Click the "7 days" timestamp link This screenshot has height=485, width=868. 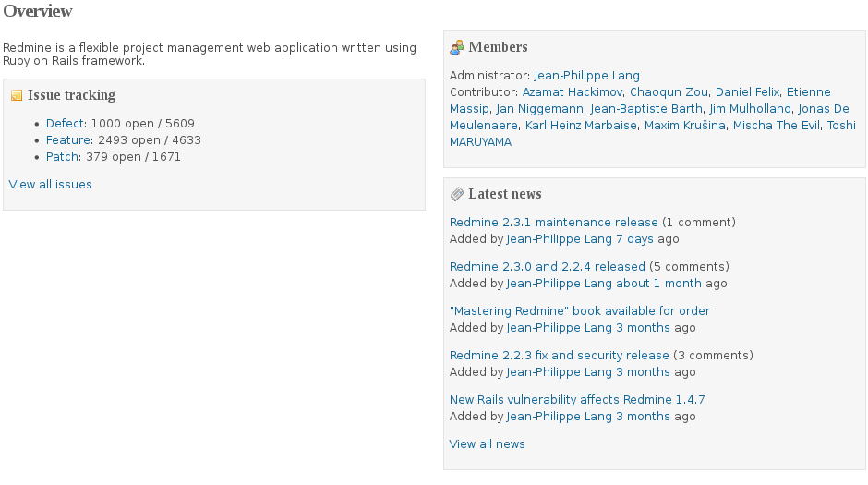[x=634, y=239]
